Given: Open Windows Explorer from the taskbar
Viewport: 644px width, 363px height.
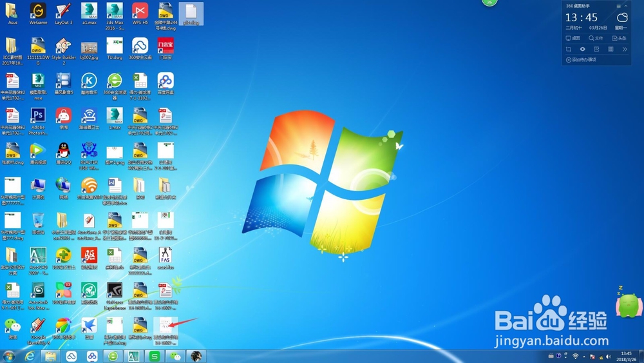Looking at the screenshot, I should 50,356.
